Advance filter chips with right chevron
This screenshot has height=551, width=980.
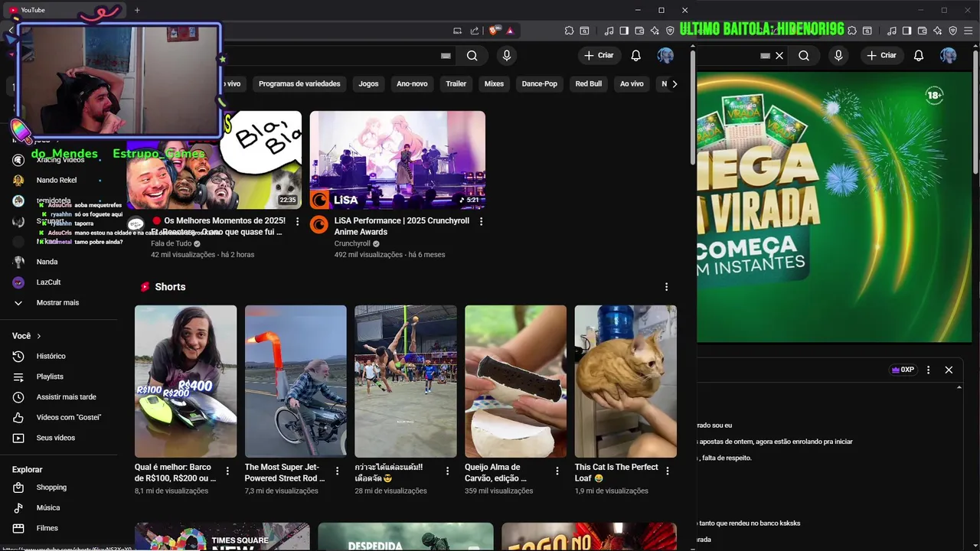click(675, 83)
